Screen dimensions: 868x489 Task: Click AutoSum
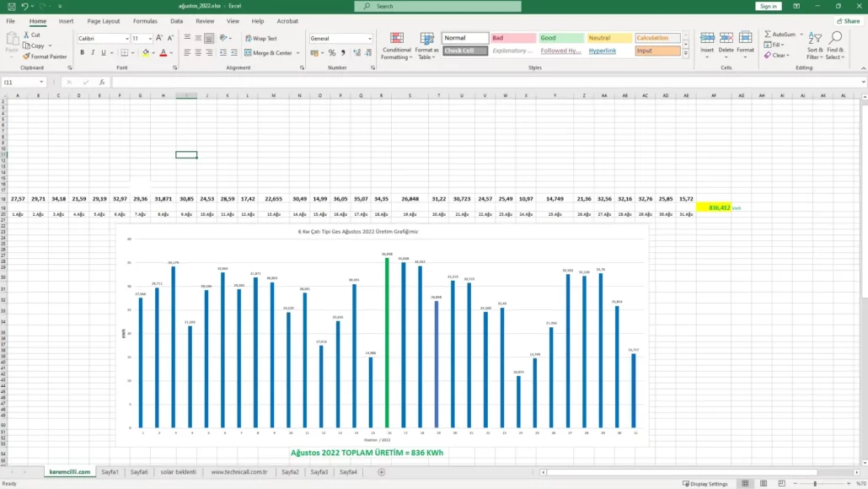780,35
